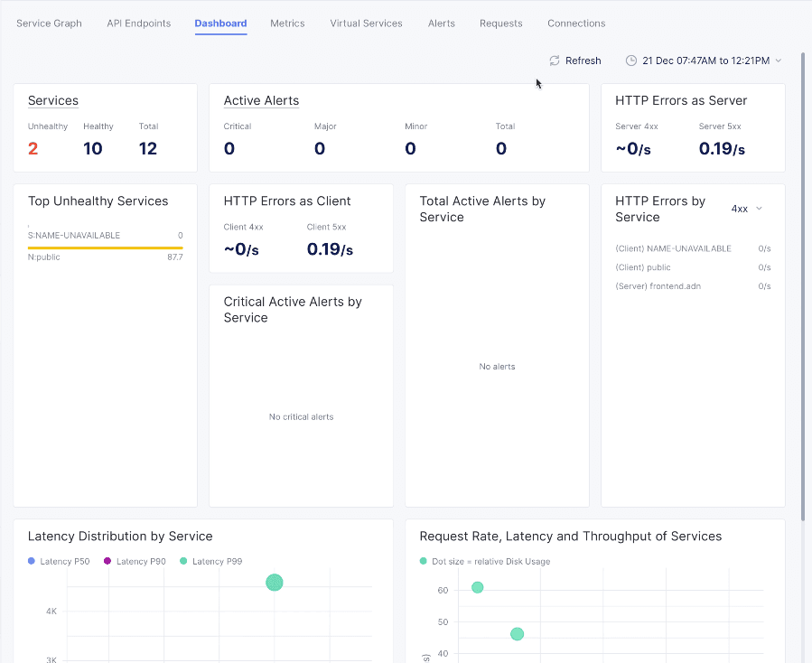Click the Refresh button
Screen dimensions: 812x663
click(575, 61)
